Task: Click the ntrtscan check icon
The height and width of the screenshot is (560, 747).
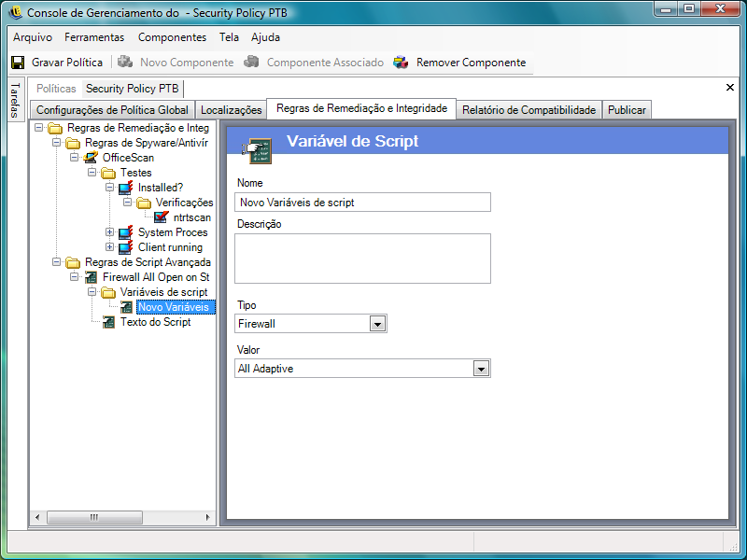Action: 162,217
